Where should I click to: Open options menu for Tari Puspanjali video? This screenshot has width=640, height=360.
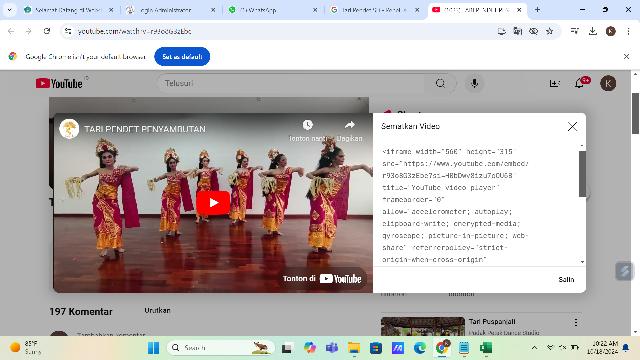tap(576, 322)
